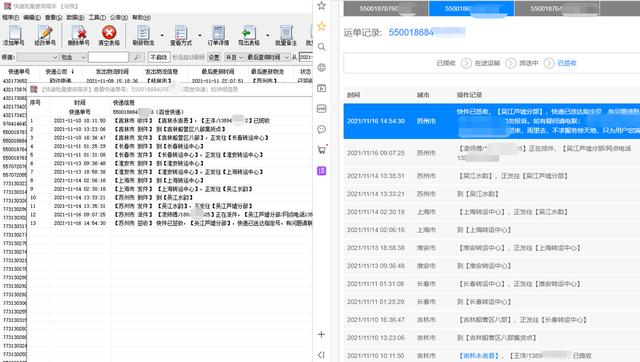
Task: Click the filter keyword text box
Action: tap(108, 57)
